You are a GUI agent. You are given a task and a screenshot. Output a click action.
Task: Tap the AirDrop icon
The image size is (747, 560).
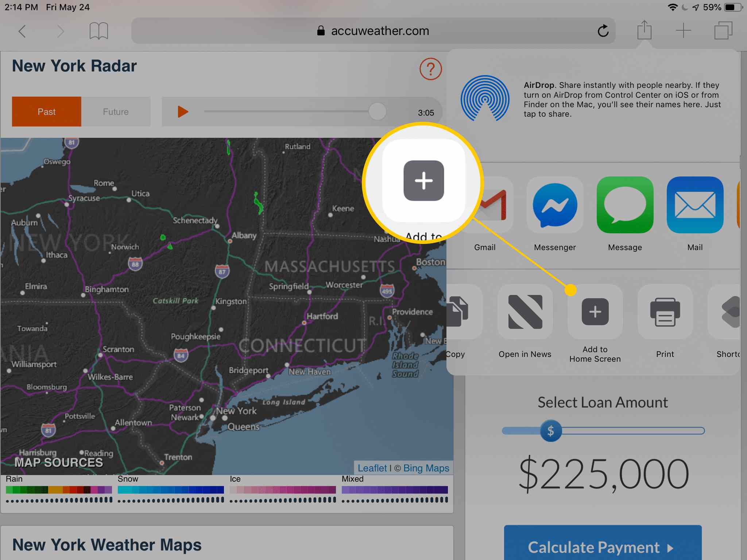tap(485, 98)
